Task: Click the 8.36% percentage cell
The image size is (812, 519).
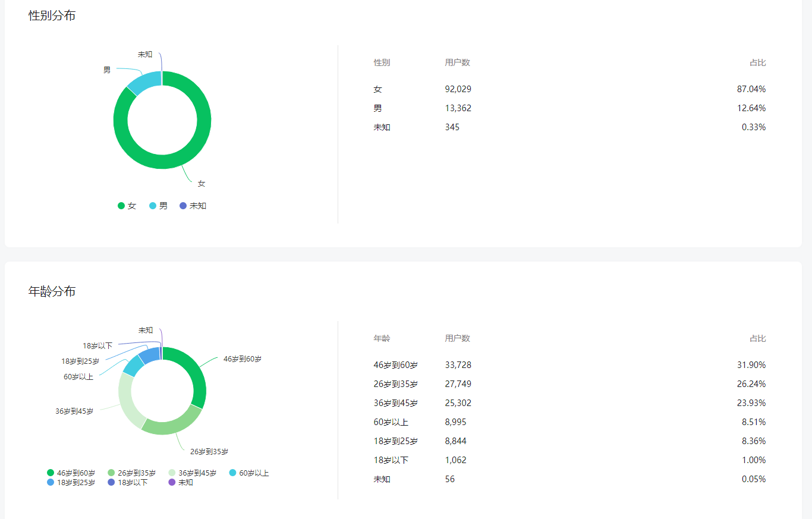Action: [754, 441]
